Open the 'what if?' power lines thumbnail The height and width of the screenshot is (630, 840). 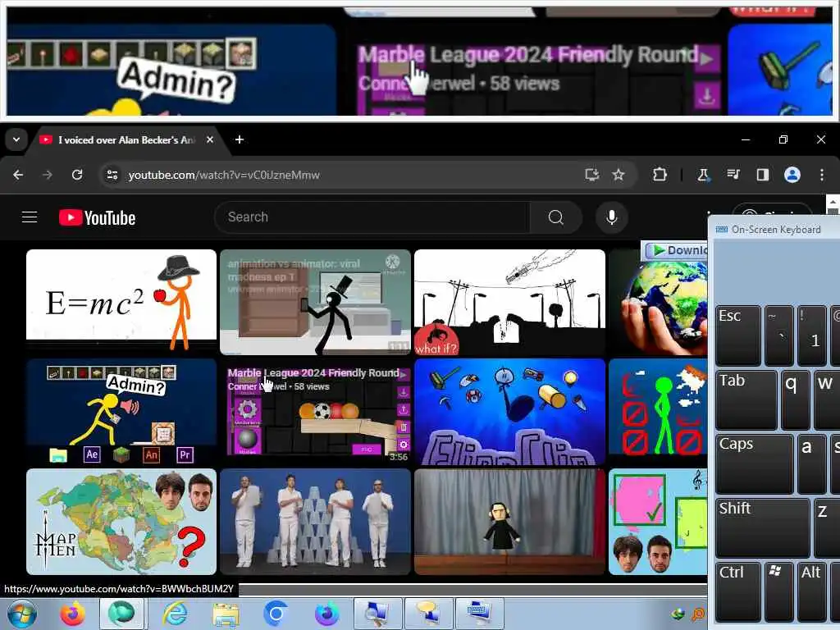509,302
